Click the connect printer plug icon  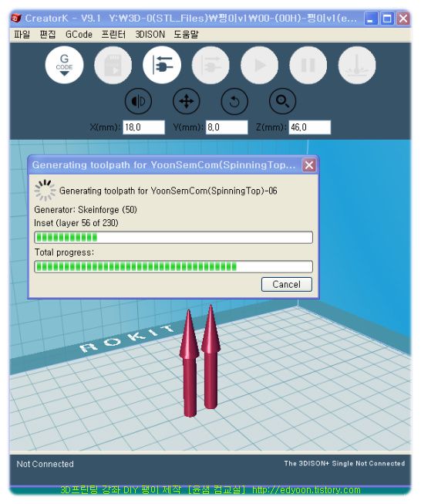point(162,65)
